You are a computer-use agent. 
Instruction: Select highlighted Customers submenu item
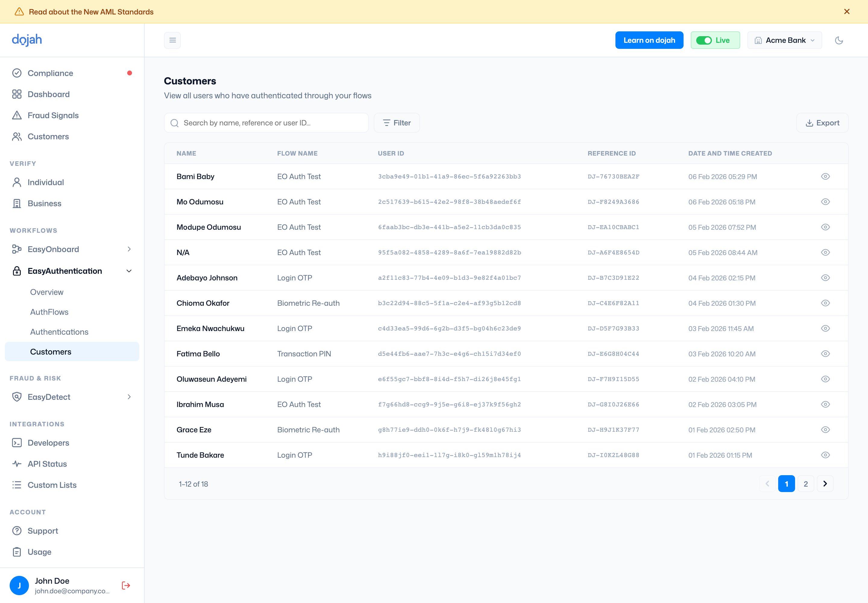coord(72,352)
